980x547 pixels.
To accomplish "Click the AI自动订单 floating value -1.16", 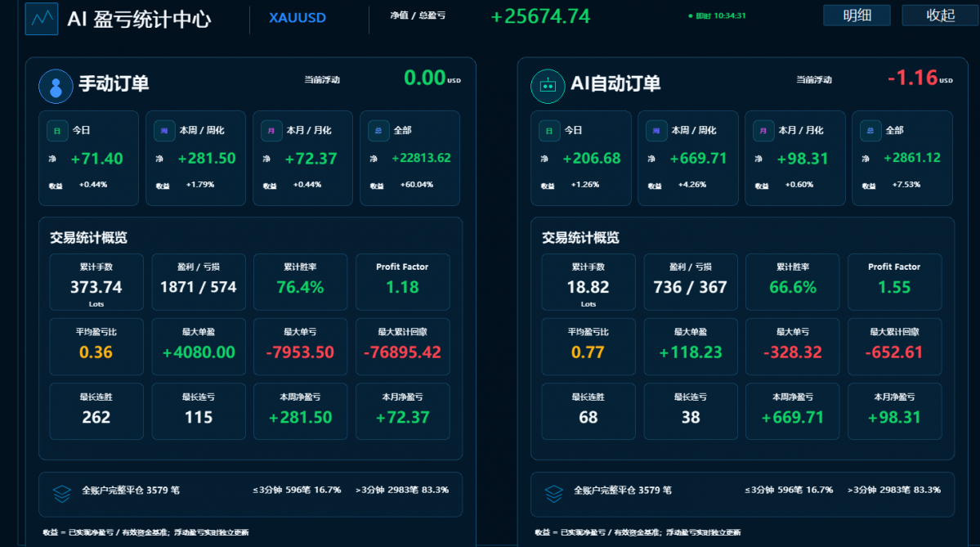I will coord(912,78).
